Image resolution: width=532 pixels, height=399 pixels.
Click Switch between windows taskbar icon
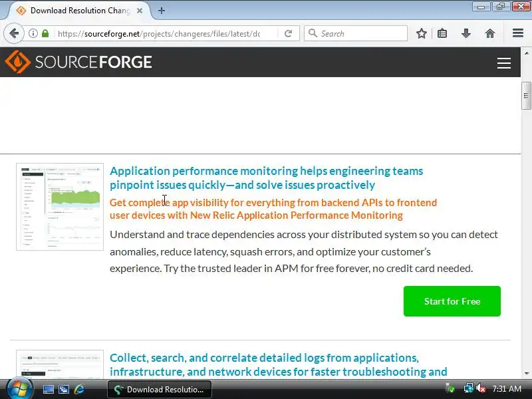(64, 389)
